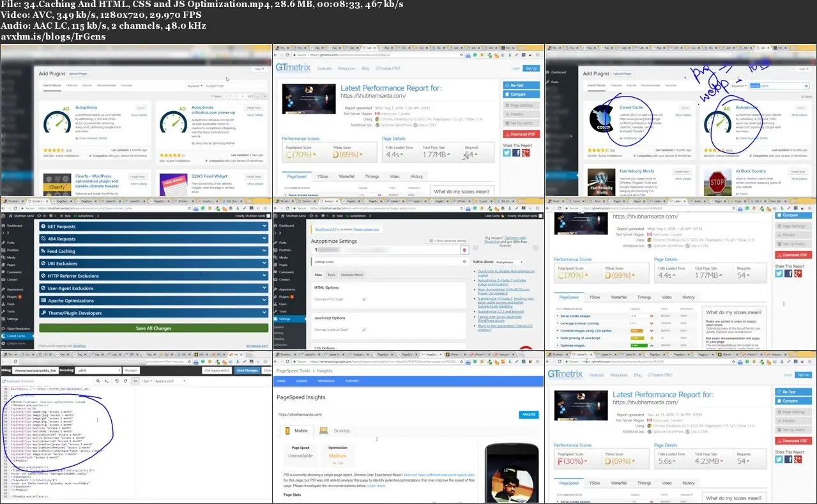Open the Extra tab in Autoptimize Settings
Image resolution: width=817 pixels, height=504 pixels.
[332, 275]
